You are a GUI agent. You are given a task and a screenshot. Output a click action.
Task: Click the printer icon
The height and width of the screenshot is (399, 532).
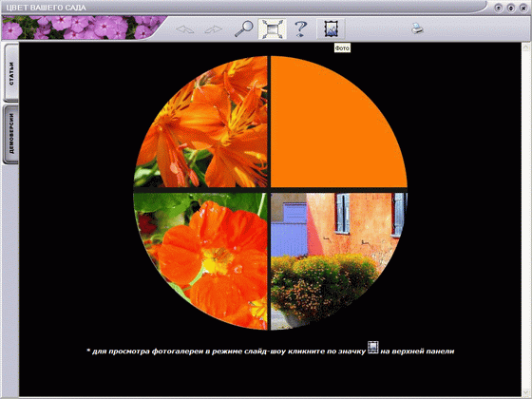[x=417, y=28]
